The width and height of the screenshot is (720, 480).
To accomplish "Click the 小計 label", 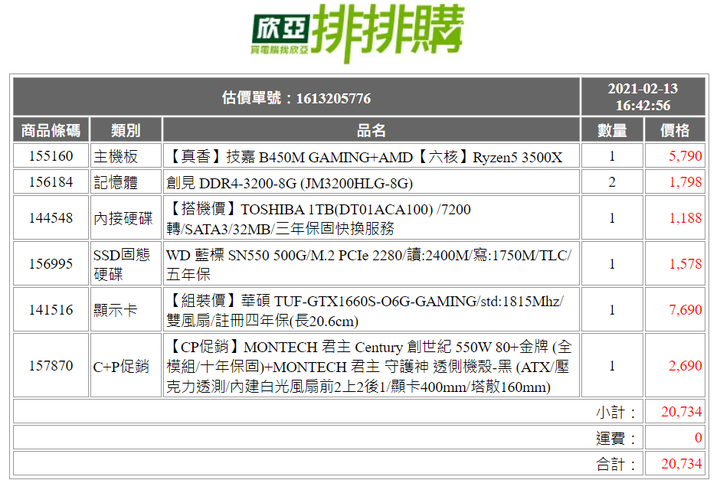I will click(x=615, y=412).
